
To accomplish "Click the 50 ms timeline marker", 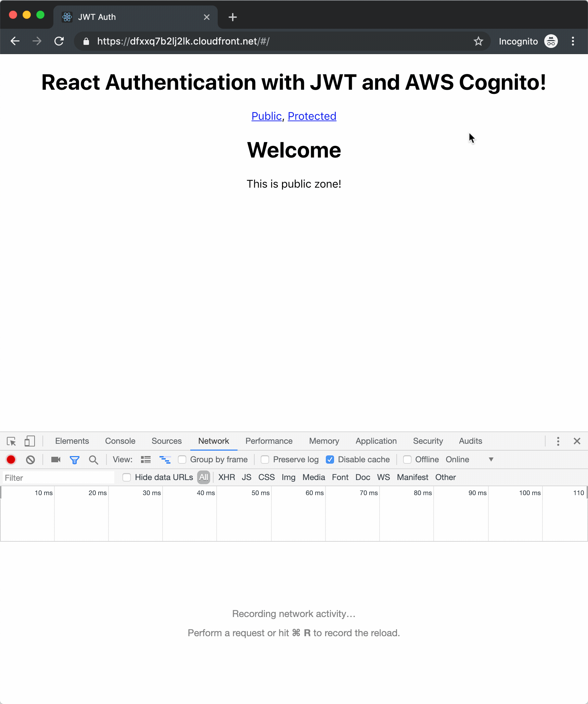I will [x=260, y=493].
